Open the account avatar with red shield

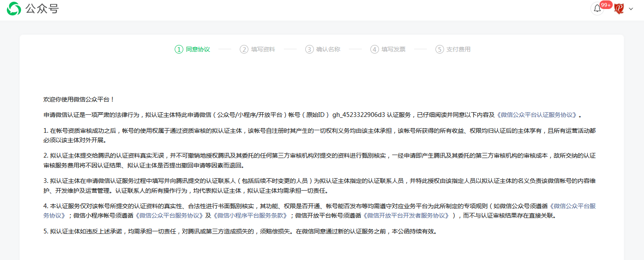619,9
